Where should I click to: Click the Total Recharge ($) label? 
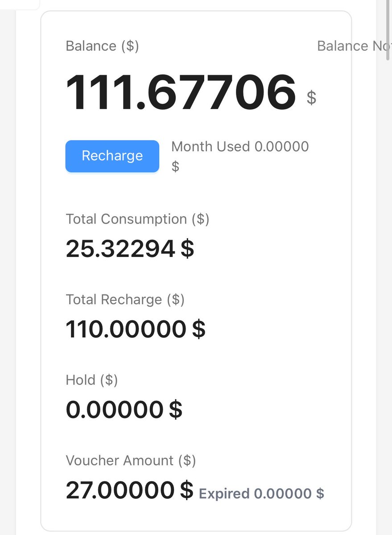(125, 299)
